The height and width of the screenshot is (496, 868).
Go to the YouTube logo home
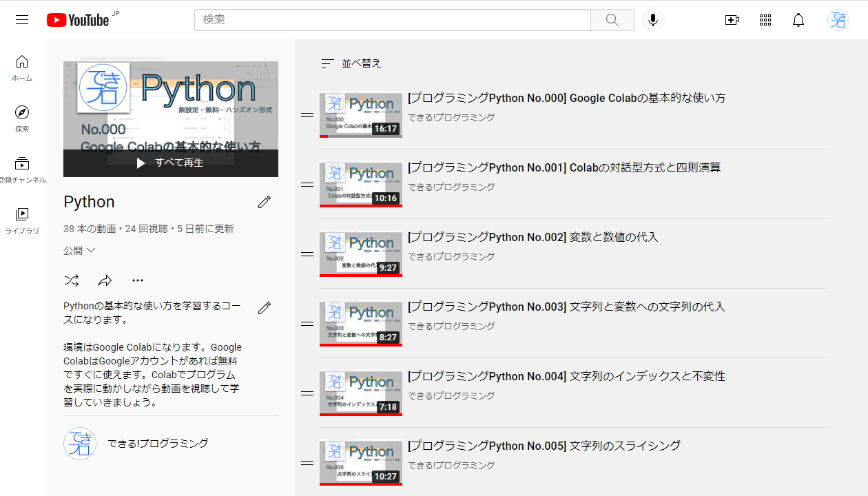(78, 20)
